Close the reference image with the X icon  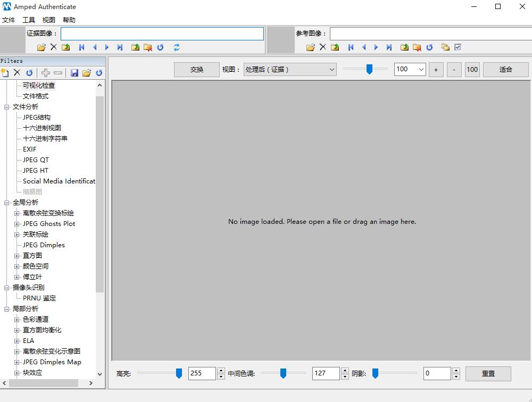[x=323, y=47]
